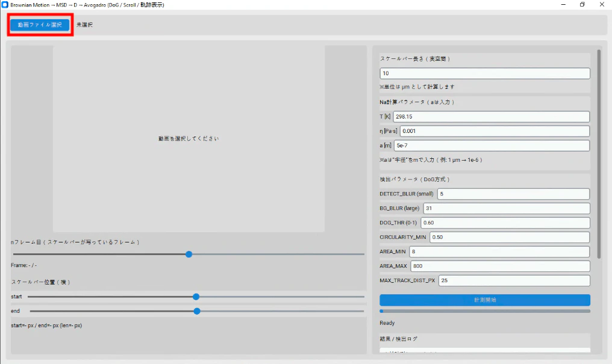Click the scale bar end slider handle

click(197, 311)
